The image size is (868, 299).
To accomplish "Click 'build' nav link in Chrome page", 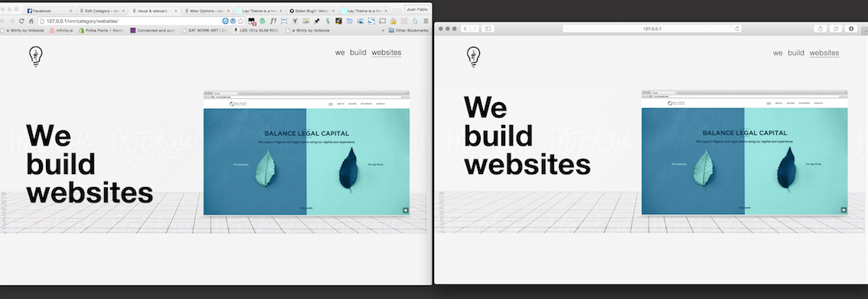I will click(x=358, y=53).
